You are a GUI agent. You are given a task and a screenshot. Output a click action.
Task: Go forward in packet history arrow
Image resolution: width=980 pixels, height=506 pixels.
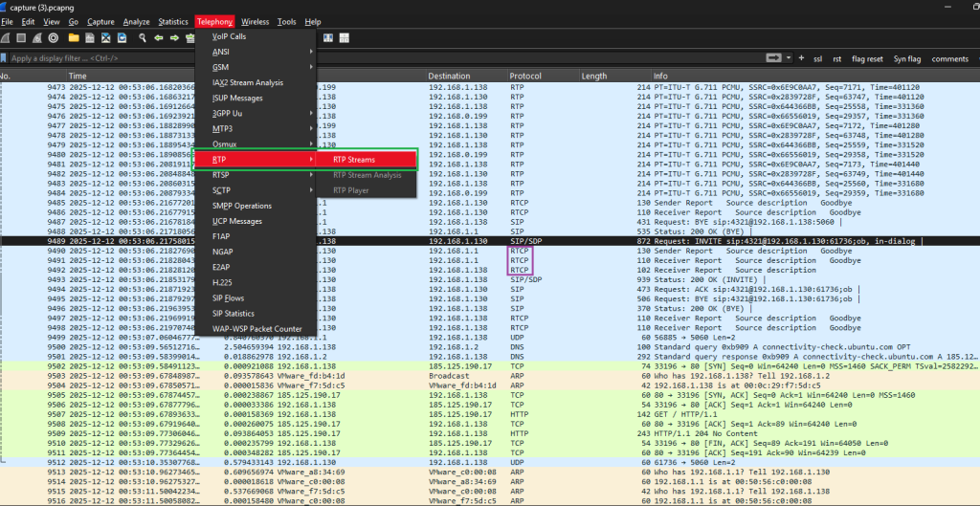[175, 38]
